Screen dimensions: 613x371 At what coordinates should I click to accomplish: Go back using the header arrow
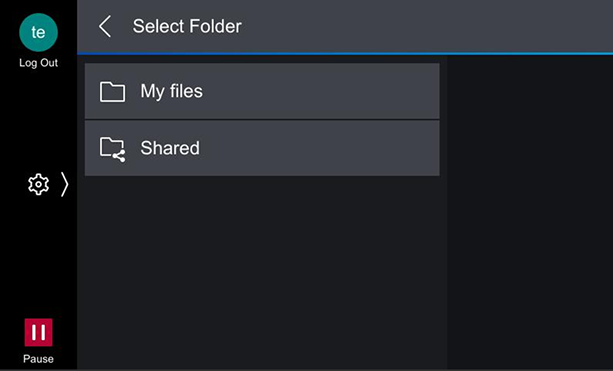[x=105, y=26]
